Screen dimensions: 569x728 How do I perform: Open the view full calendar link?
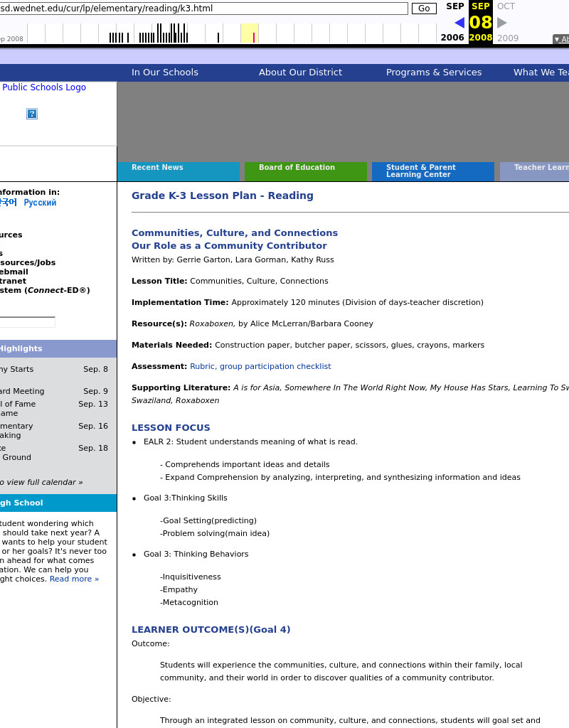tap(41, 483)
